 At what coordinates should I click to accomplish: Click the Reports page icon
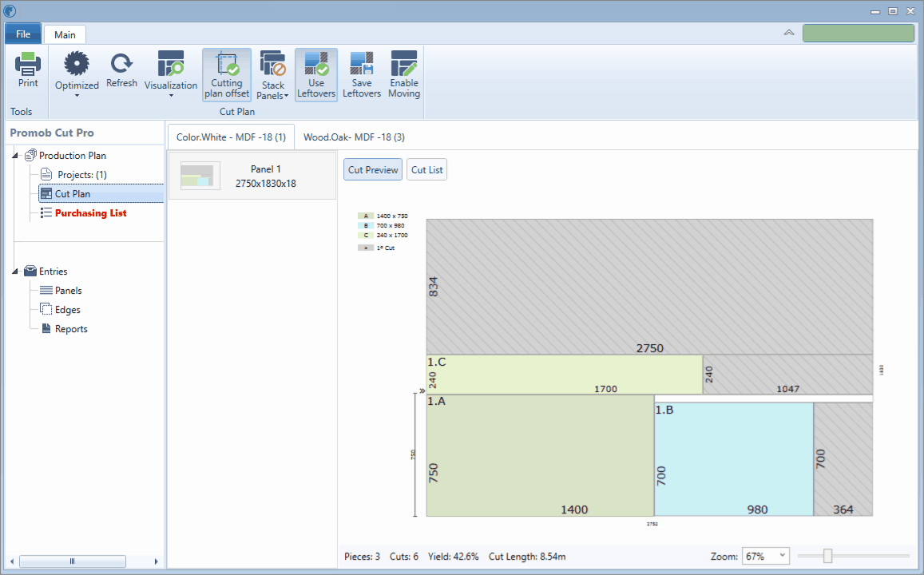(x=46, y=328)
